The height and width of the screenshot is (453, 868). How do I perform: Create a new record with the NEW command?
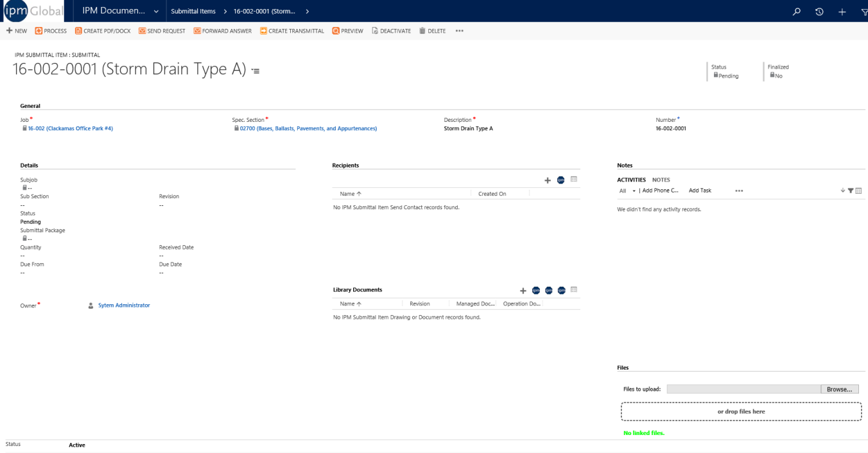(17, 31)
